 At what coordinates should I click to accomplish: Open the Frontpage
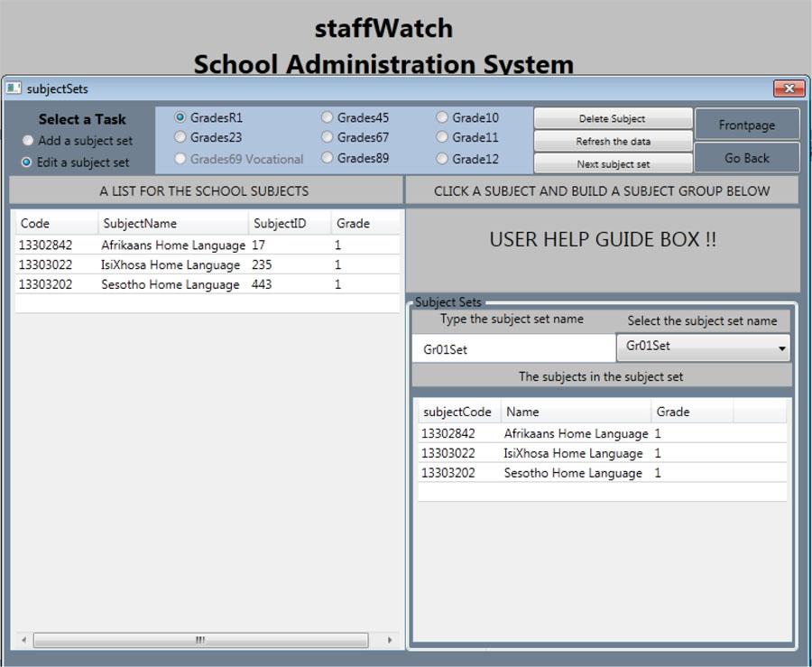point(746,124)
